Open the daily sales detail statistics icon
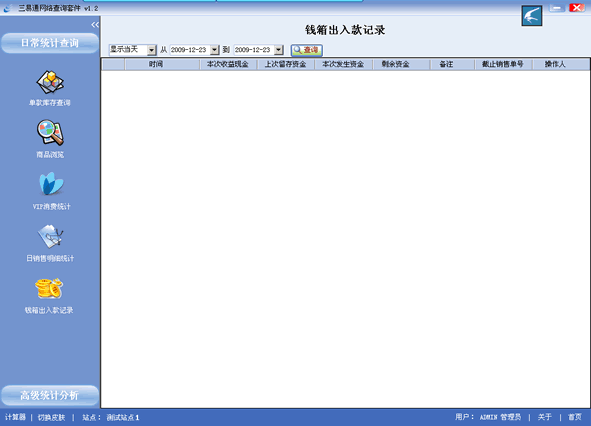This screenshot has width=591, height=426. tap(51, 236)
